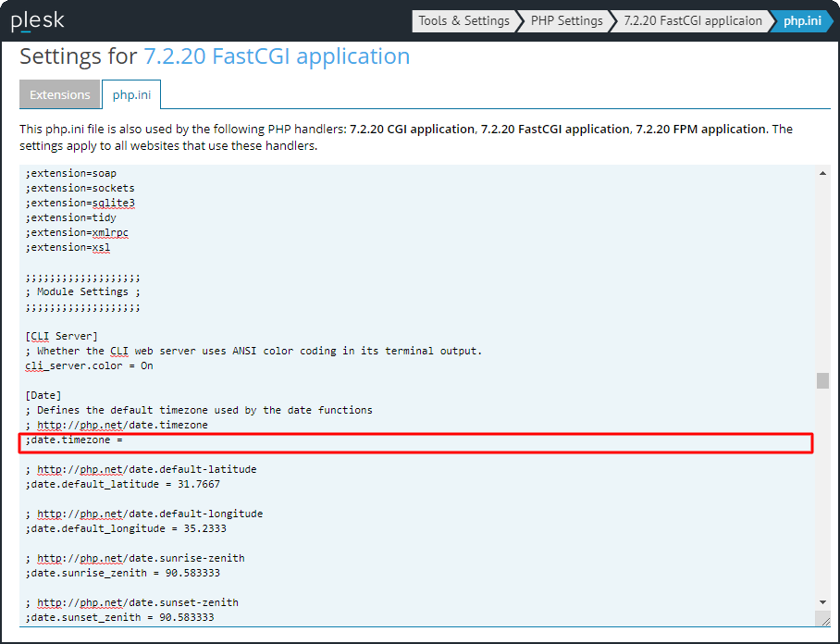
Task: Open Tools & Settings breadcrumb
Action: (463, 20)
